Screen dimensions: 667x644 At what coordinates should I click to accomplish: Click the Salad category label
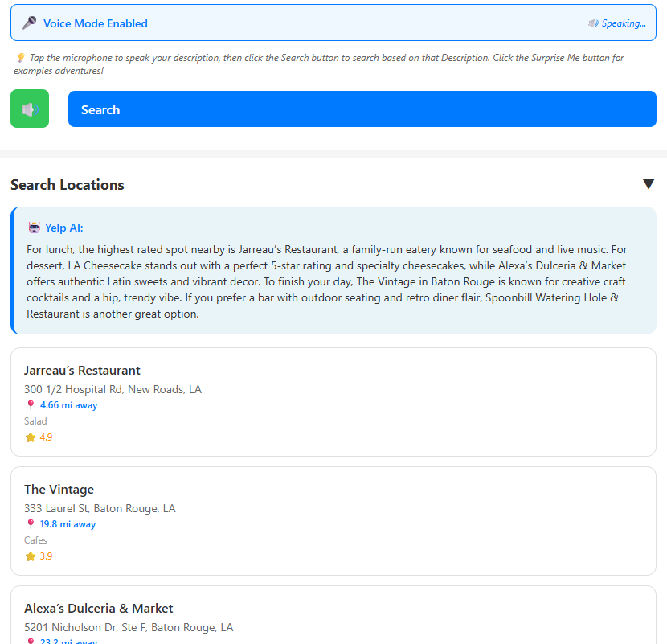35,421
